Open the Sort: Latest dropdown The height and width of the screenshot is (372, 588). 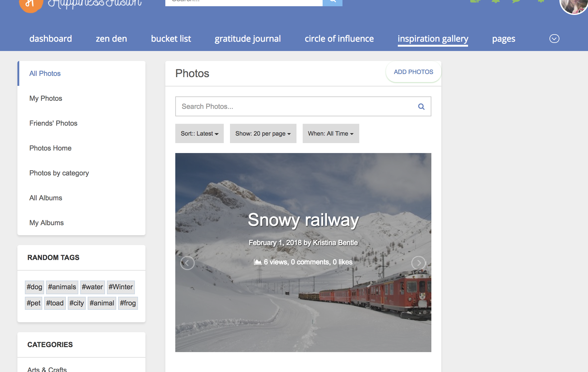pos(200,133)
